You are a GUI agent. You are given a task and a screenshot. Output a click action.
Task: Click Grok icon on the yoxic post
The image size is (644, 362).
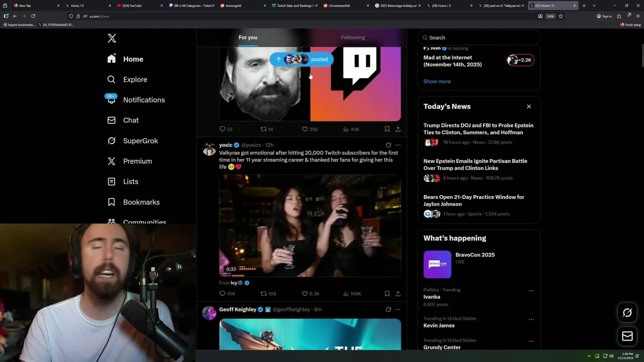click(x=388, y=145)
